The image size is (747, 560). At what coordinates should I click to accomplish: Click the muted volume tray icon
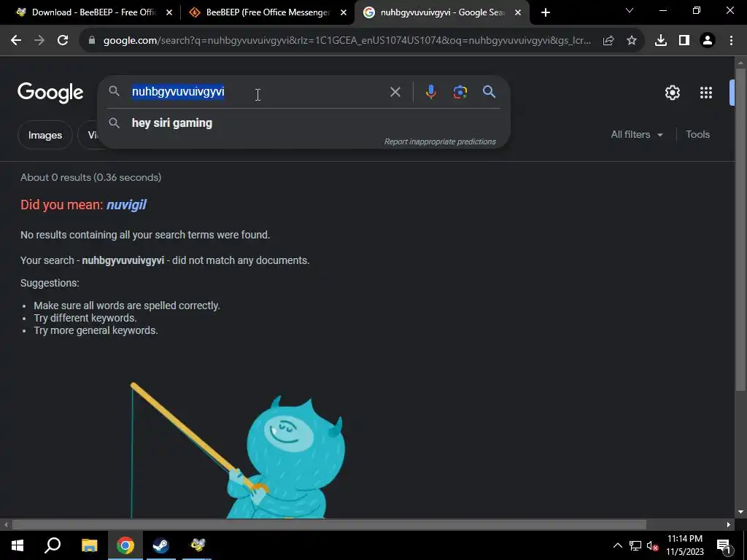tap(653, 545)
